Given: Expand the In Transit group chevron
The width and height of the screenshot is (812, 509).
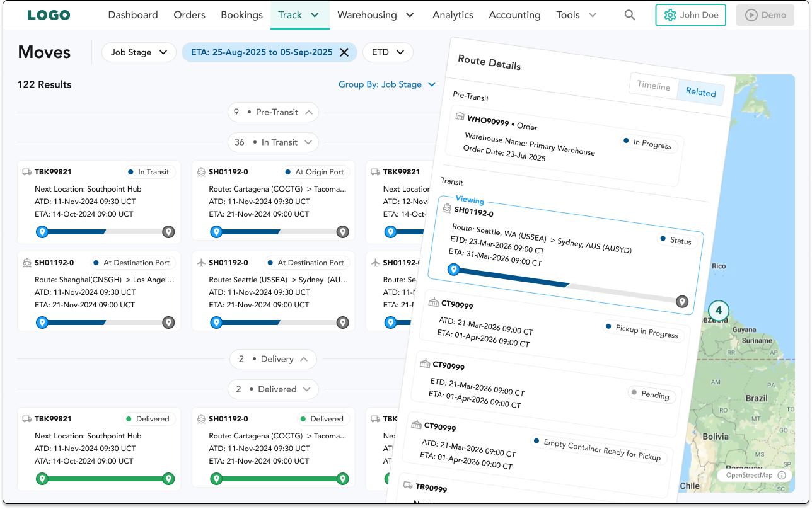Looking at the screenshot, I should pyautogui.click(x=308, y=142).
